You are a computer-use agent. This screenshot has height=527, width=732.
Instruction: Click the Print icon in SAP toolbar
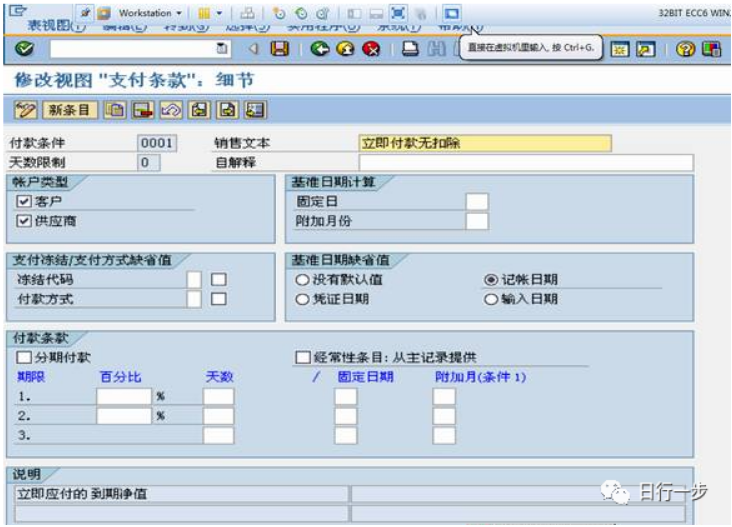coord(410,49)
